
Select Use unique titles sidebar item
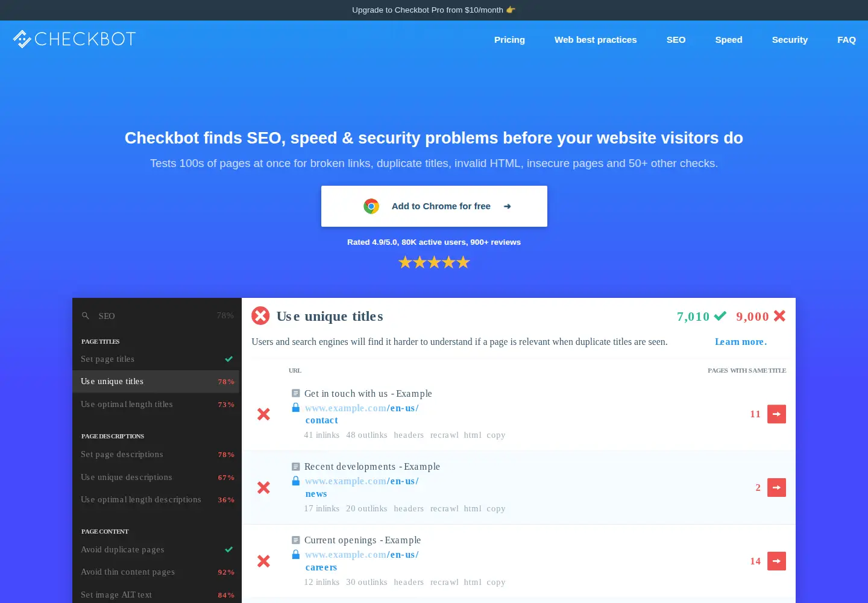[x=157, y=382]
